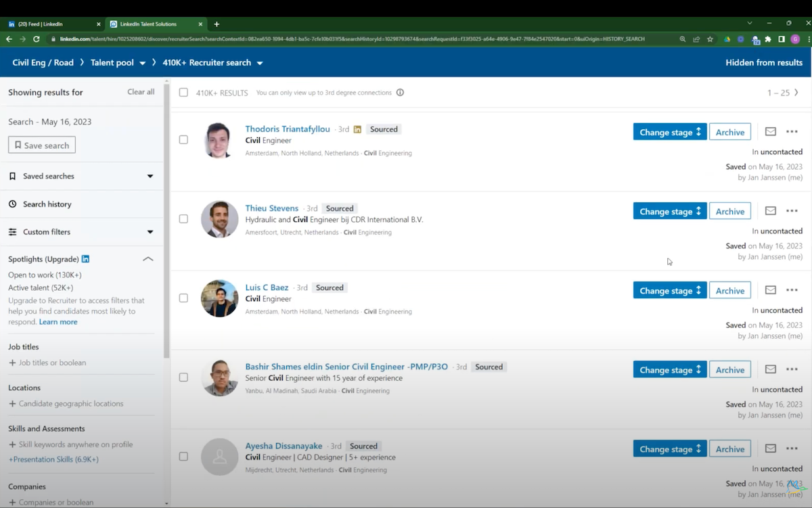The height and width of the screenshot is (508, 812).
Task: Open Change stage dropdown for Bashir Shames eldin
Action: tap(669, 369)
